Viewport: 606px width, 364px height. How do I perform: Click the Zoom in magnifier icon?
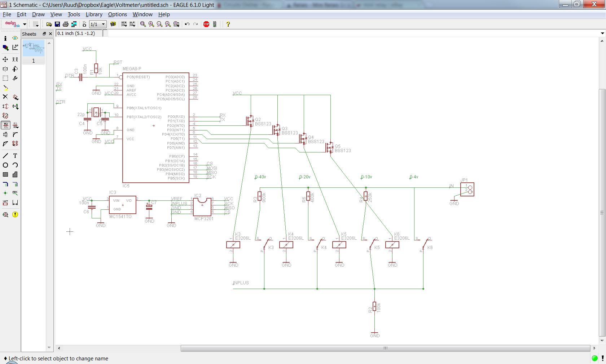point(151,24)
